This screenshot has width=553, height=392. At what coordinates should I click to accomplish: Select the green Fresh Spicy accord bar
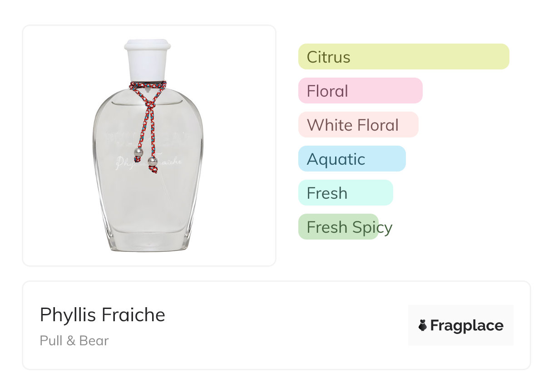click(338, 227)
